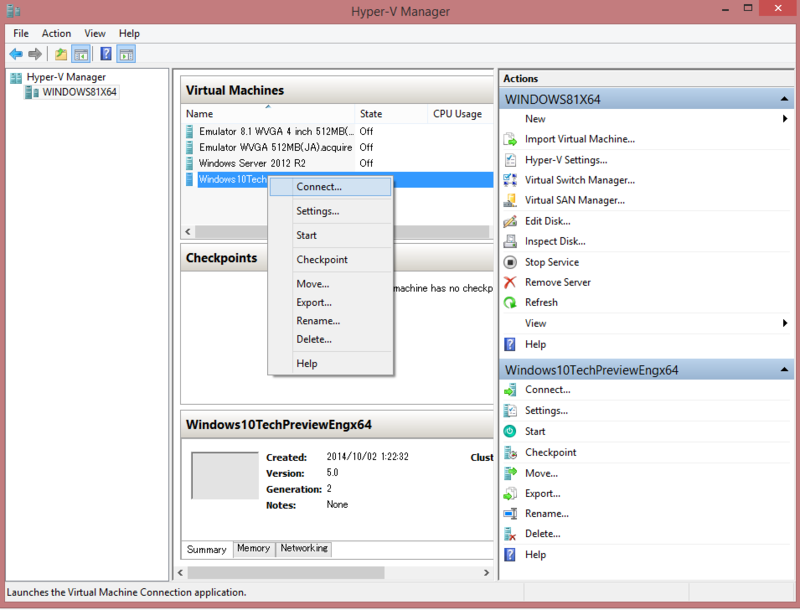Click the green Start power icon
This screenshot has width=800, height=610.
point(510,431)
